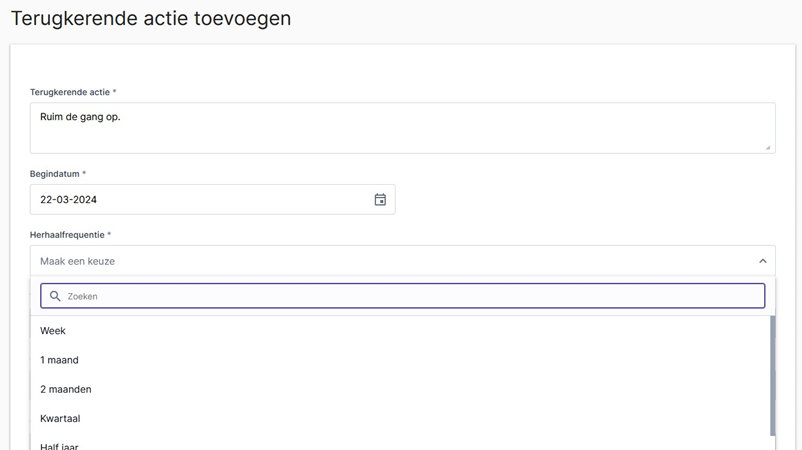This screenshot has width=802, height=450.
Task: Click the 'Terugkerende actie toevoegen' page heading
Action: coord(151,18)
